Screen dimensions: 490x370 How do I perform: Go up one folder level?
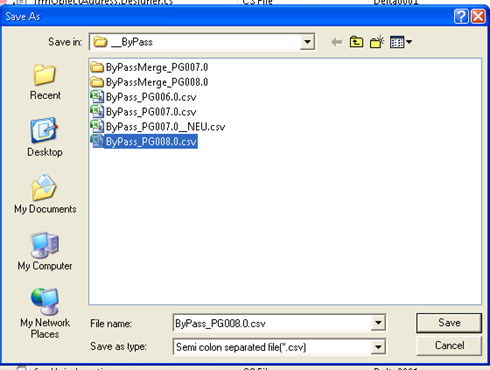pyautogui.click(x=356, y=42)
